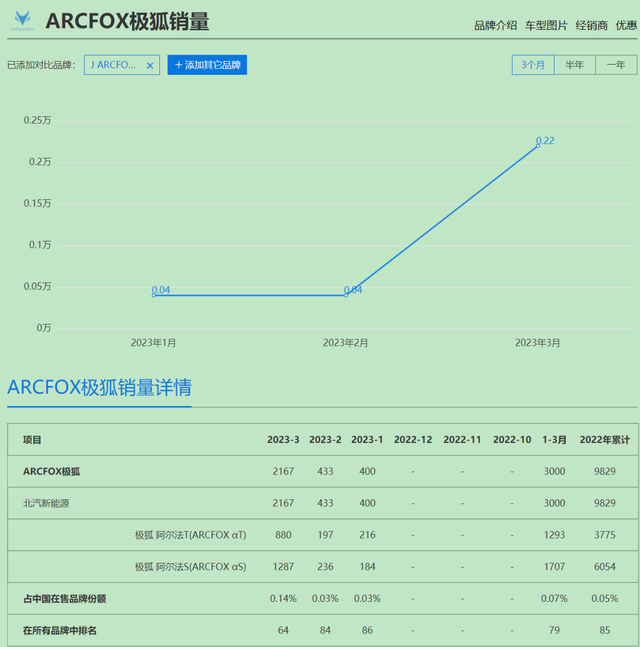The height and width of the screenshot is (647, 640).
Task: Switch to the 半年 time range
Action: point(574,65)
